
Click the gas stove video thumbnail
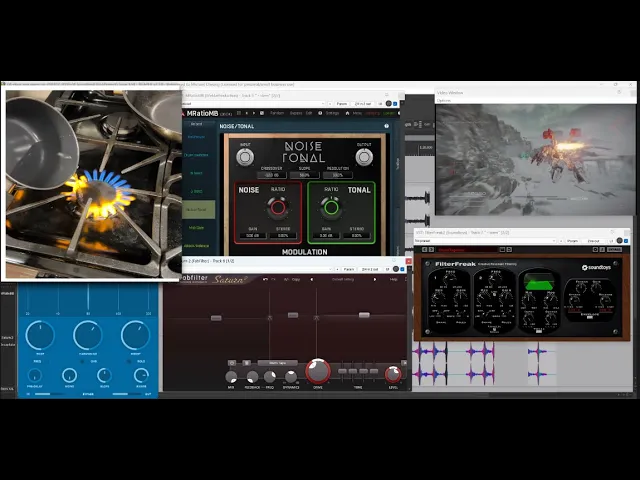pyautogui.click(x=93, y=183)
